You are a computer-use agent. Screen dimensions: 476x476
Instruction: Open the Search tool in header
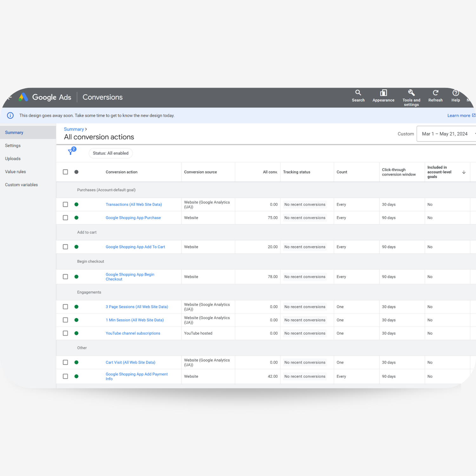tap(358, 96)
